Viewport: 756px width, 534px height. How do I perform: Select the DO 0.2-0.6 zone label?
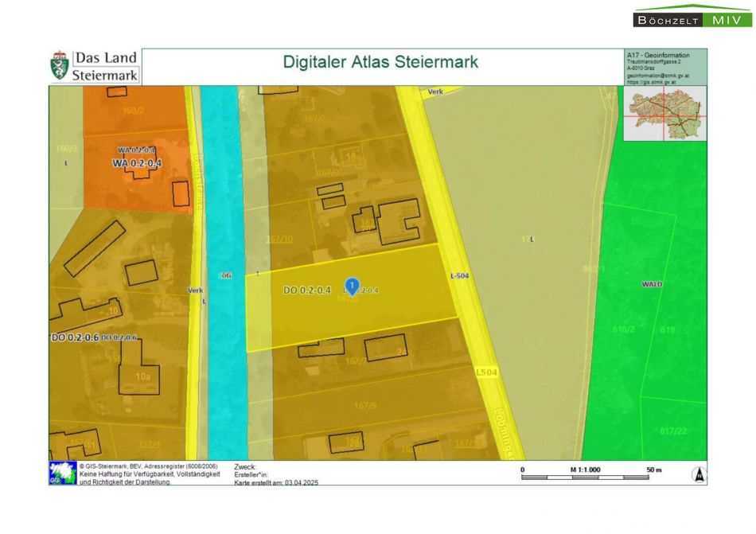click(75, 337)
